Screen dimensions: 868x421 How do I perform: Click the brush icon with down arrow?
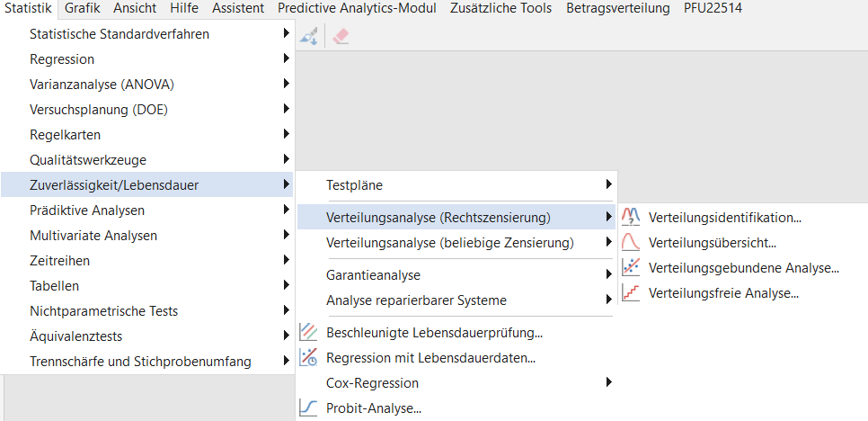click(x=308, y=37)
